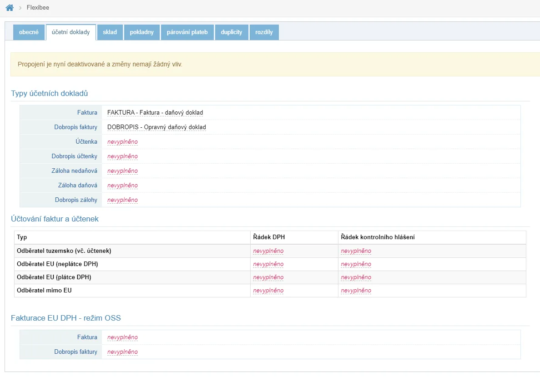540x392 pixels.
Task: Set the unfilled Dobropis účtenky value
Action: click(122, 156)
